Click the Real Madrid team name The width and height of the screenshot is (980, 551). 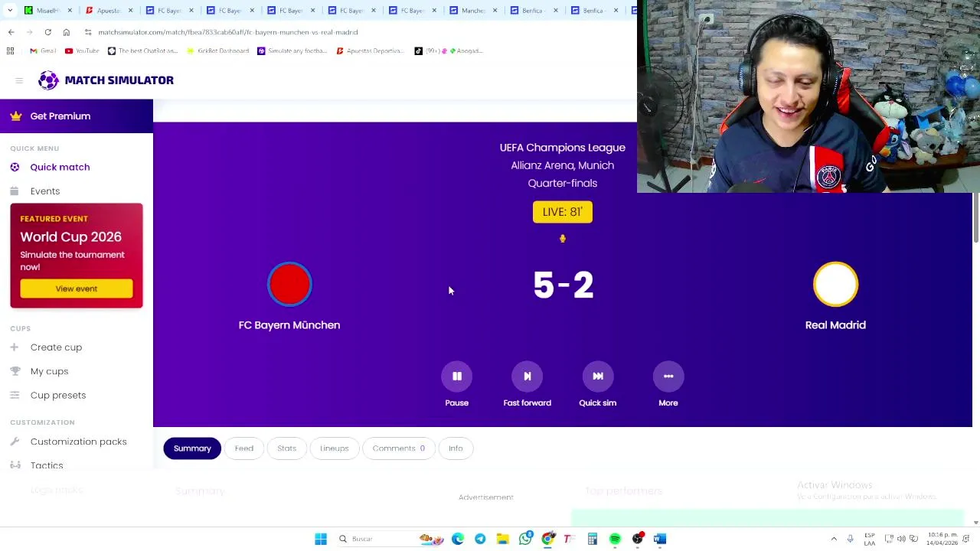(x=835, y=325)
